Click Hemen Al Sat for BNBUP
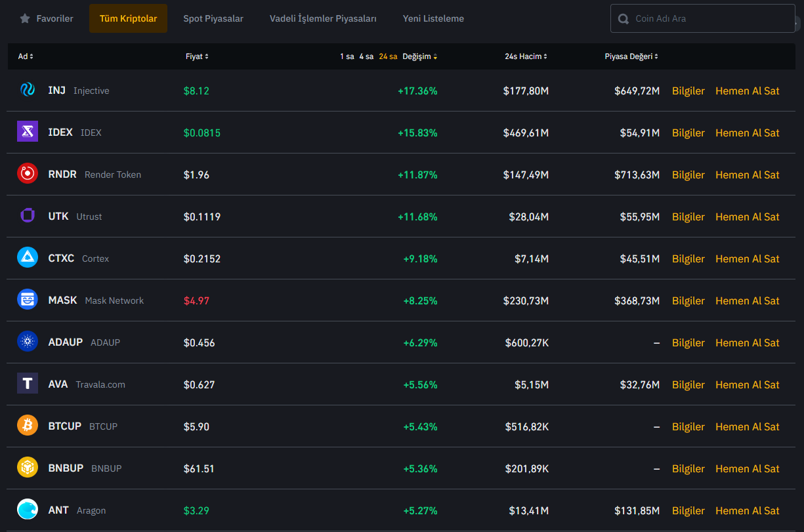 pyautogui.click(x=747, y=468)
